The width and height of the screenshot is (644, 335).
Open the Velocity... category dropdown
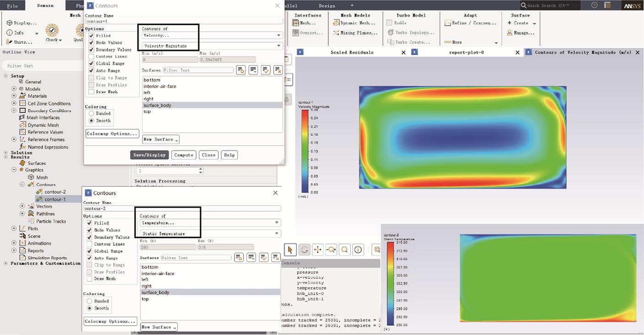212,35
